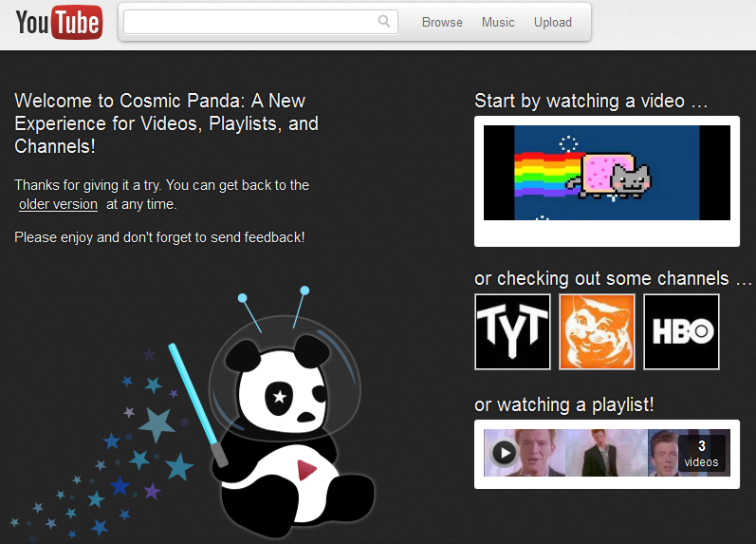This screenshot has width=756, height=544.
Task: Click "or checking out some channels" heading
Action: tap(613, 278)
